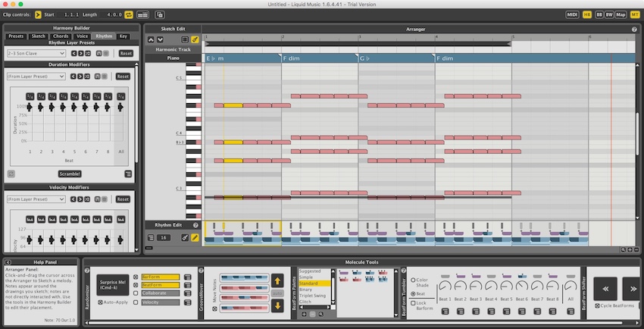
Task: Click the Surprise Me! button
Action: click(x=113, y=285)
